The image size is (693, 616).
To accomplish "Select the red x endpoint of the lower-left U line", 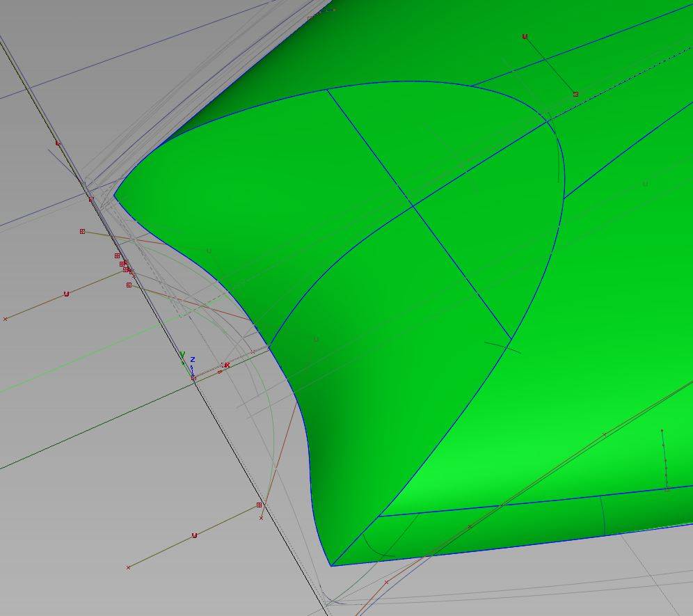I will (x=128, y=568).
